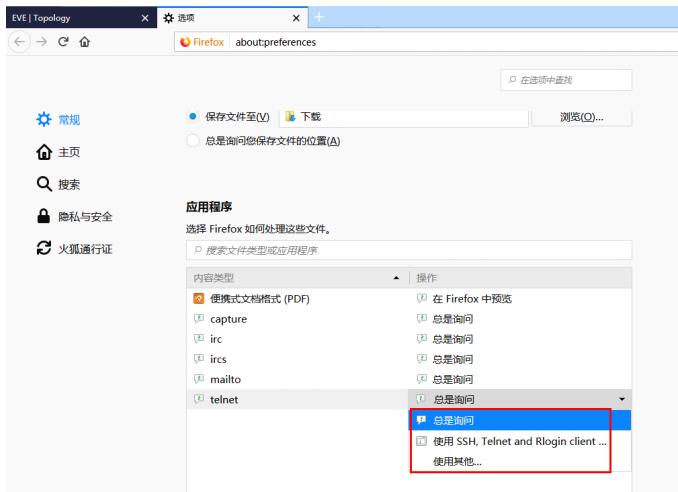Select the telnet content type row
Viewport: 678px width, 492px height.
[x=297, y=399]
